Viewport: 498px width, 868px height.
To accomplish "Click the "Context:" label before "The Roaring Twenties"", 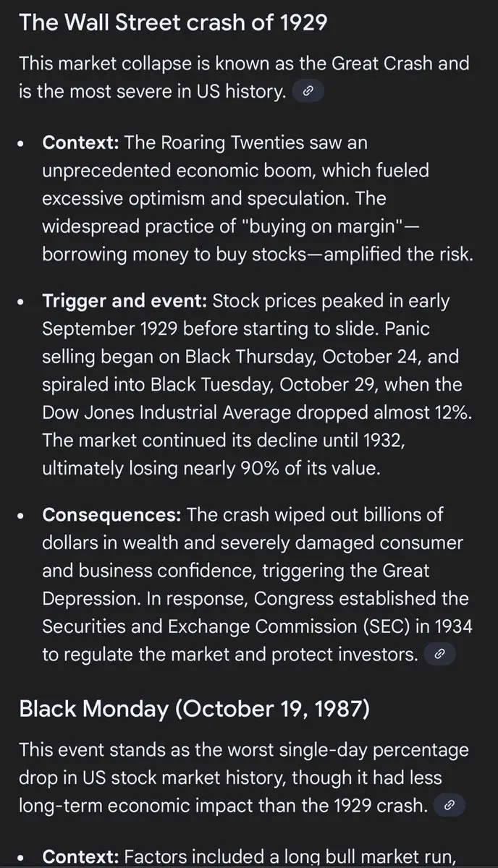I will [x=81, y=142].
